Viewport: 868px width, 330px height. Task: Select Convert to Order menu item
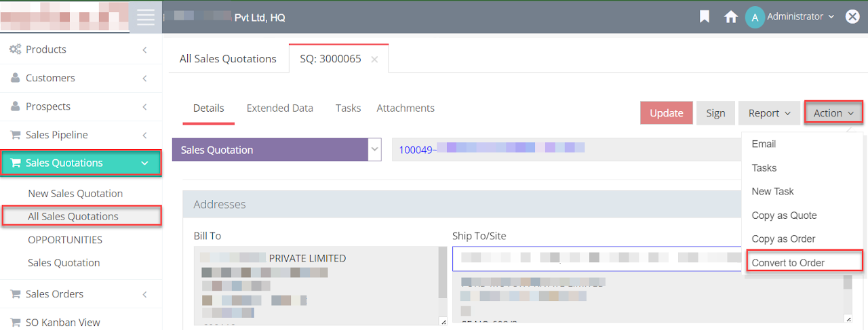[788, 262]
